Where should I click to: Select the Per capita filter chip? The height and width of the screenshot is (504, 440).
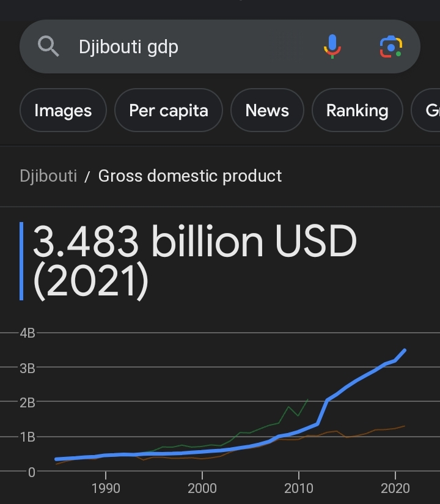pos(169,110)
